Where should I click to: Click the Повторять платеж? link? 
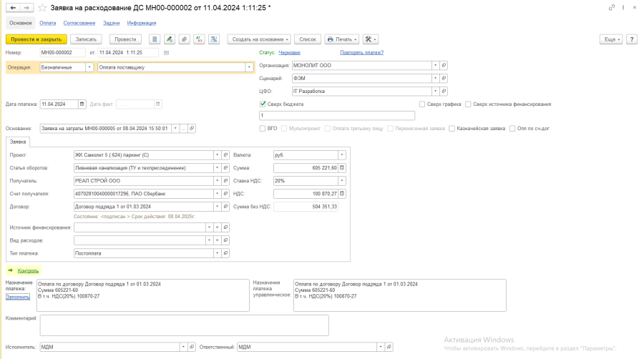361,52
